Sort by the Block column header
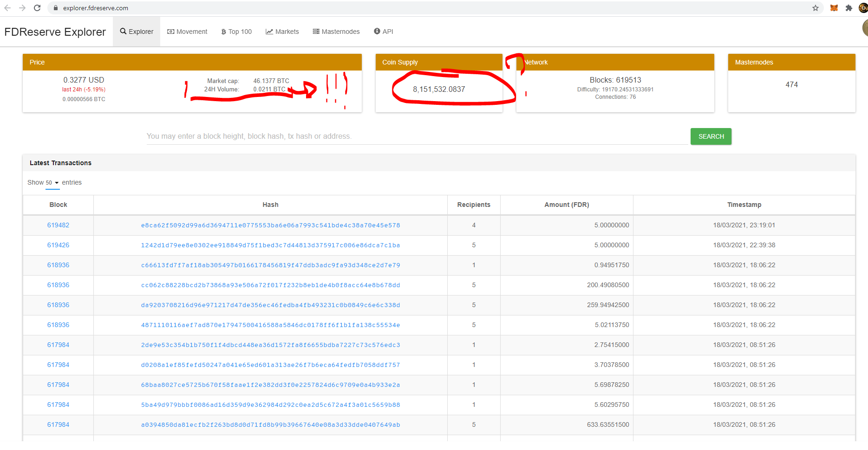This screenshot has width=868, height=450. point(58,205)
